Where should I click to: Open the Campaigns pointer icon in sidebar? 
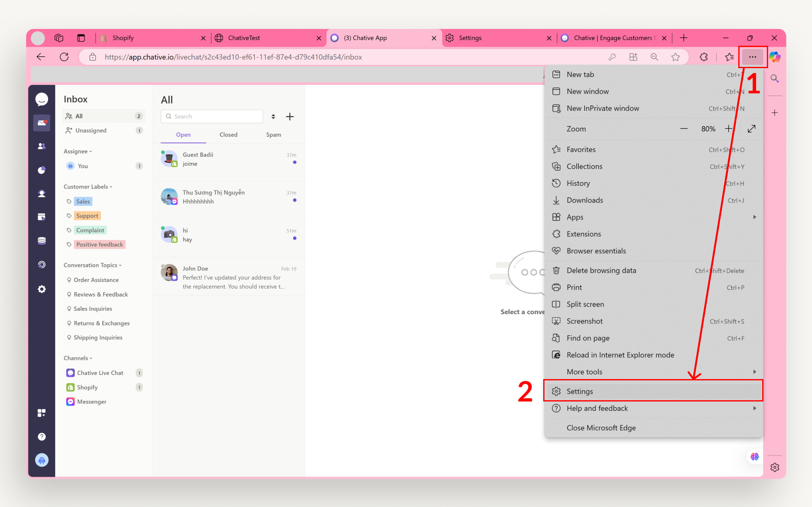tap(42, 216)
